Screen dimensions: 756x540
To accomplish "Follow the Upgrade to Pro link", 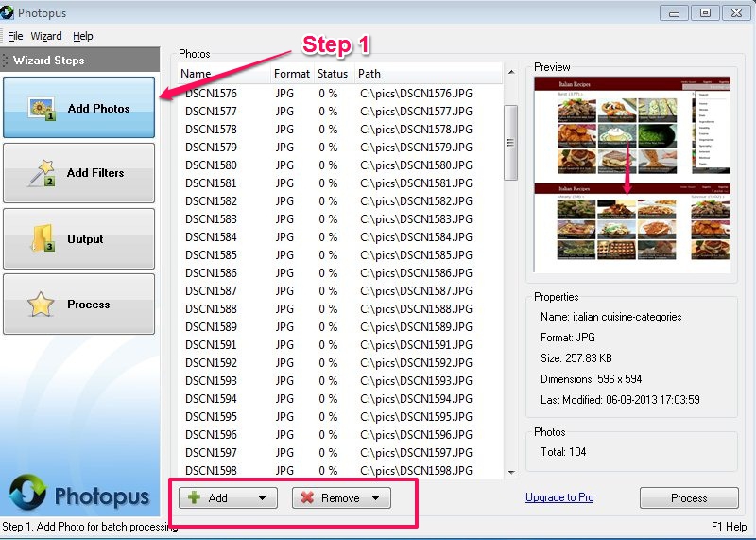I will coord(559,497).
